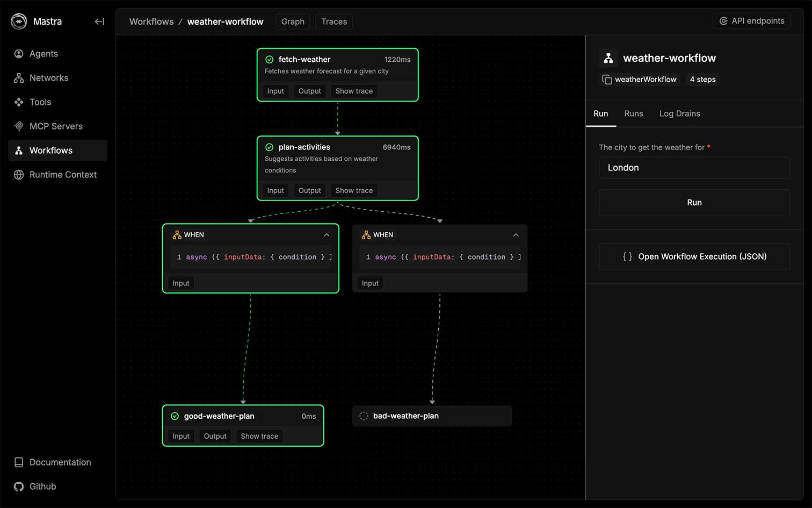Show trace for plan-activities step
This screenshot has width=812, height=508.
click(354, 191)
